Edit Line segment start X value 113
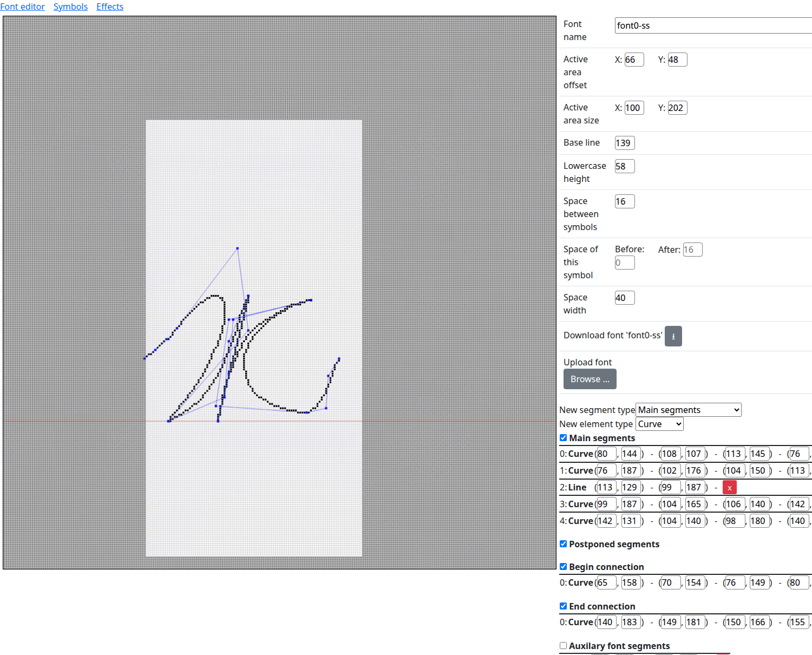812x655 pixels. (x=606, y=487)
